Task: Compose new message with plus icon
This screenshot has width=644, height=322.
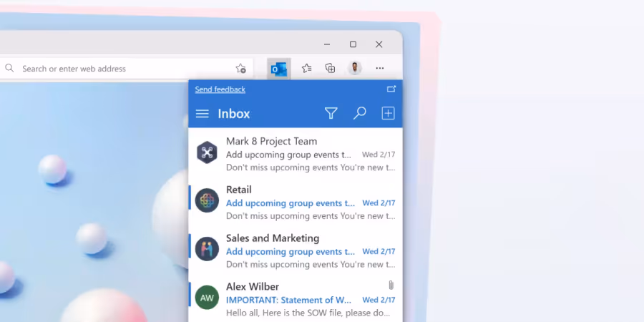Action: click(388, 113)
